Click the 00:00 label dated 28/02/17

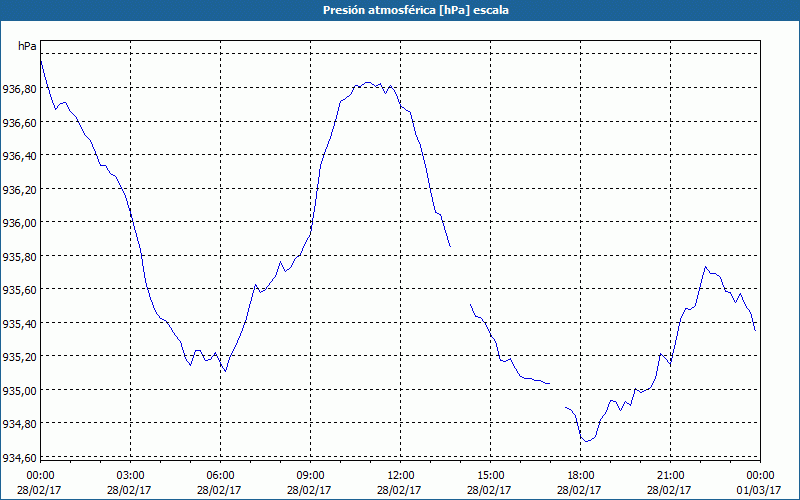pyautogui.click(x=40, y=476)
